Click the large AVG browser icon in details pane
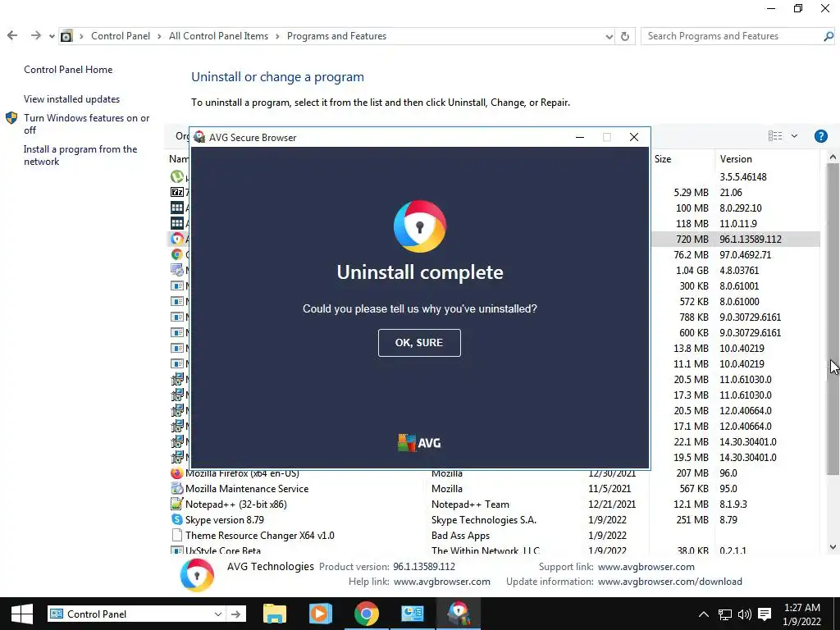Image resolution: width=840 pixels, height=630 pixels. (x=197, y=575)
